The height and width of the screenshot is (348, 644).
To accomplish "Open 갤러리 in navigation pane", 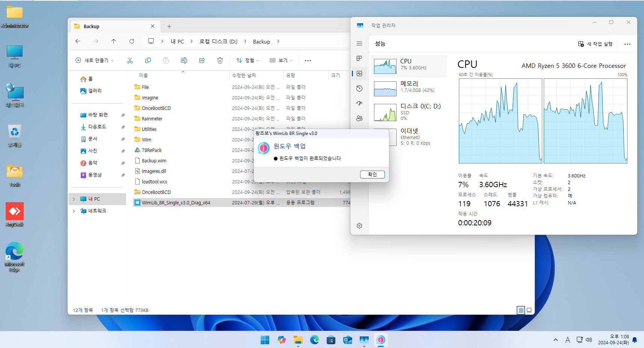I will [x=91, y=91].
